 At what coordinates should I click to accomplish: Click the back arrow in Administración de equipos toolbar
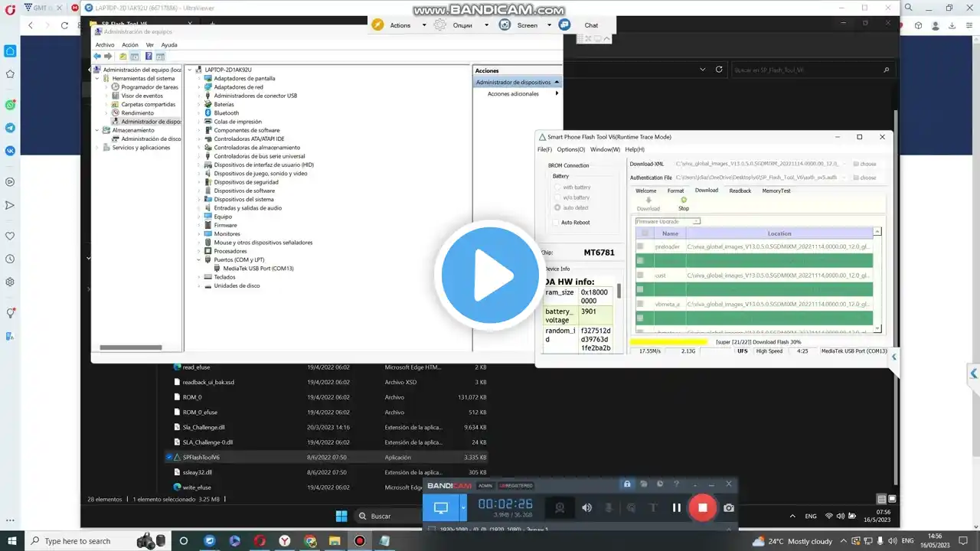98,56
